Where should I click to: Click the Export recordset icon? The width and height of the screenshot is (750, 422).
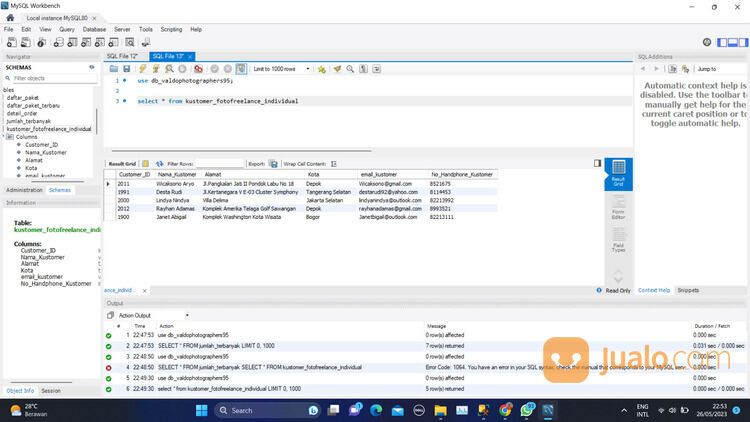(x=273, y=163)
